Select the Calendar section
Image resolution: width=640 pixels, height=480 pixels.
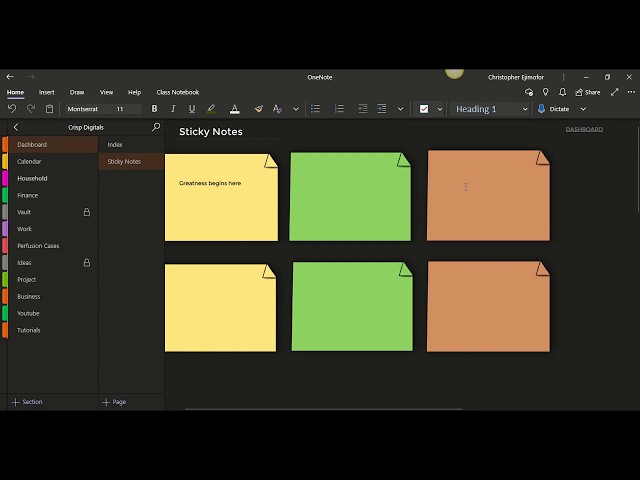[53, 161]
